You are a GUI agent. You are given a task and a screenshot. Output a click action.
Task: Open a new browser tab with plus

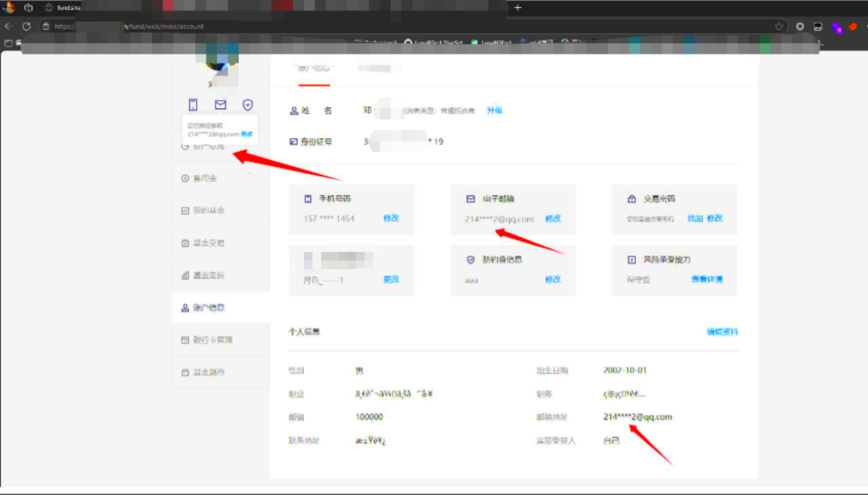[518, 7]
